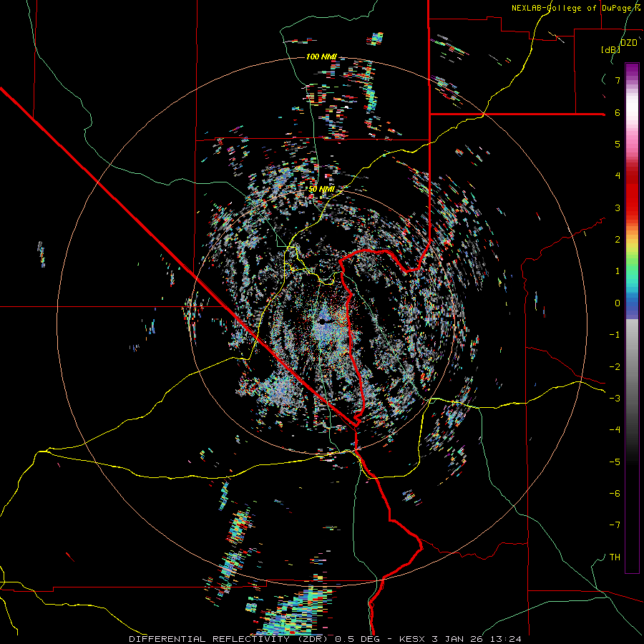Click the "50 NMI" range ring label

pos(321,190)
